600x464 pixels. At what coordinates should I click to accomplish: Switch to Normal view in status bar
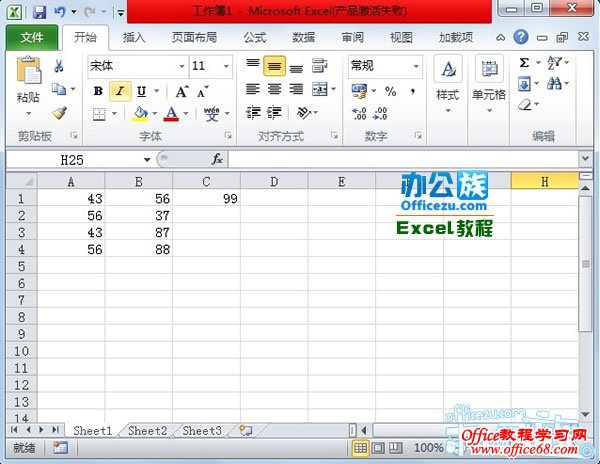pos(360,448)
